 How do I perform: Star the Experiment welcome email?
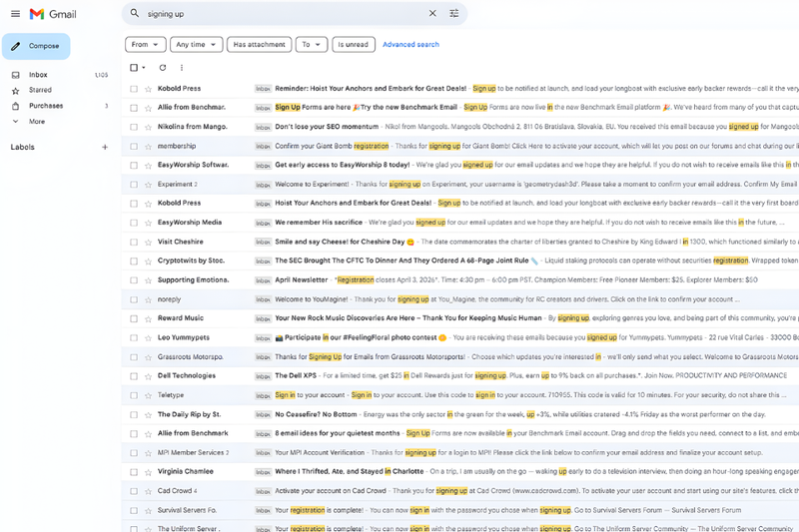tap(148, 185)
